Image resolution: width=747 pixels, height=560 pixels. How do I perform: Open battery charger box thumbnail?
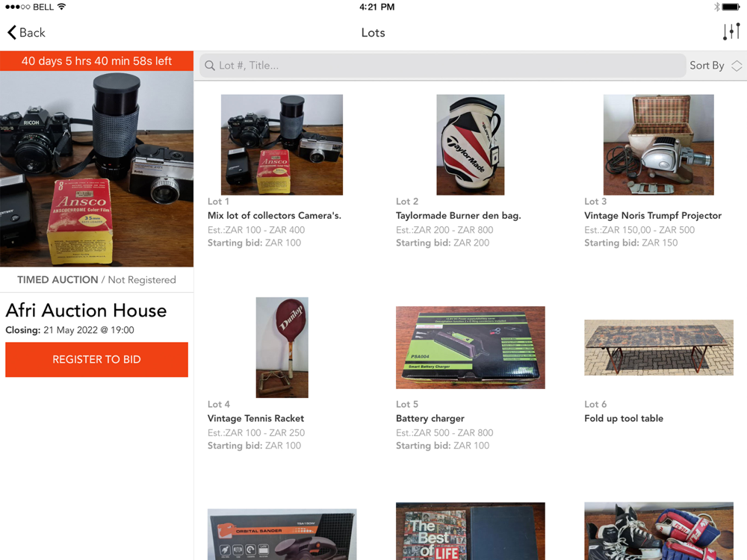tap(470, 348)
